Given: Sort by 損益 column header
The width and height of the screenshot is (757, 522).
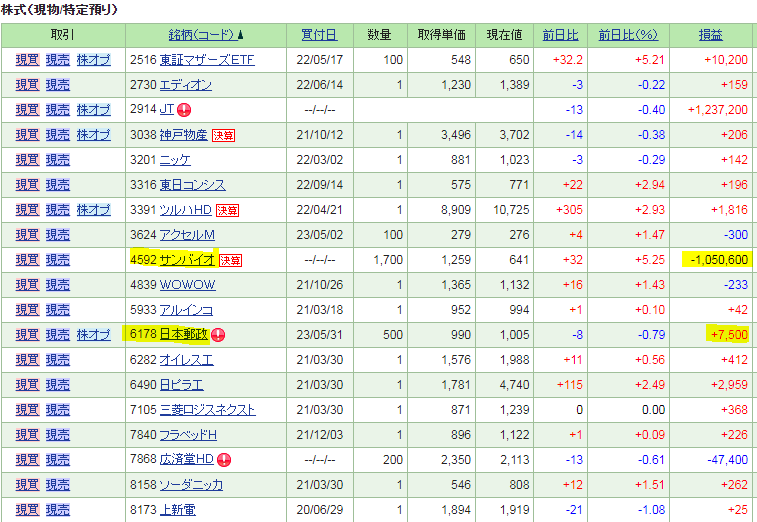Looking at the screenshot, I should [711, 35].
